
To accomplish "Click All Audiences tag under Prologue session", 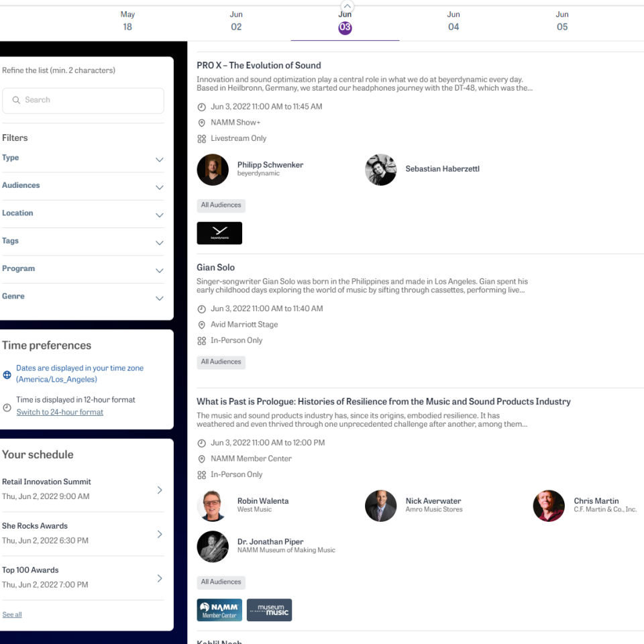I will click(221, 582).
